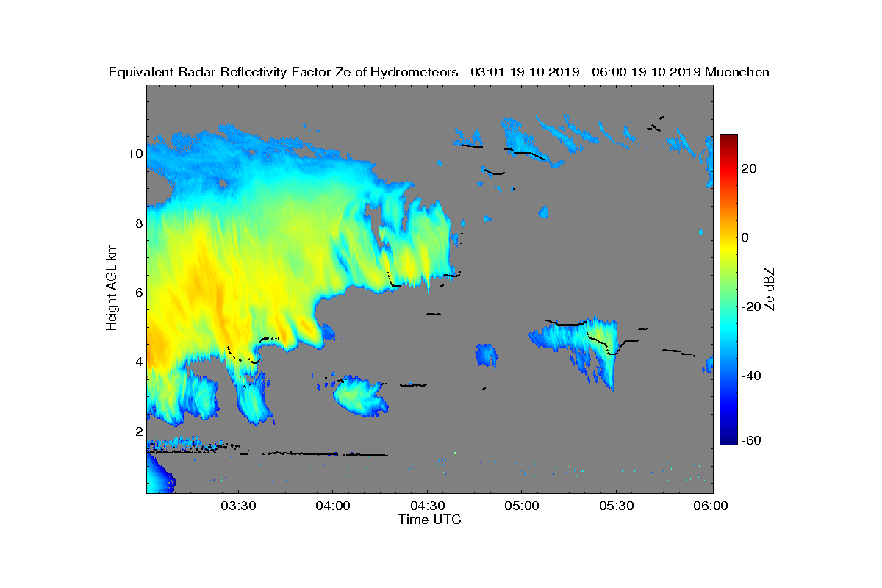Click the dark blue bottom of colorbar
This screenshot has width=882, height=588.
click(728, 440)
